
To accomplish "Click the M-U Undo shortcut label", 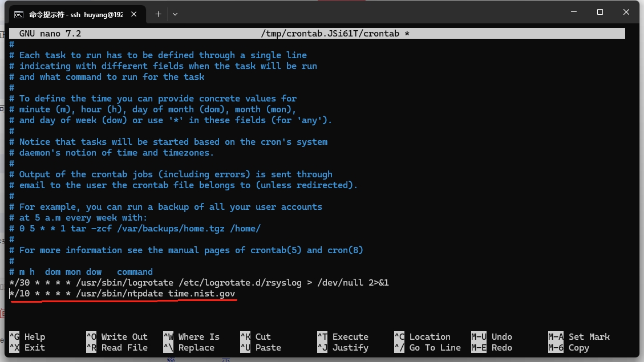I will pos(492,337).
